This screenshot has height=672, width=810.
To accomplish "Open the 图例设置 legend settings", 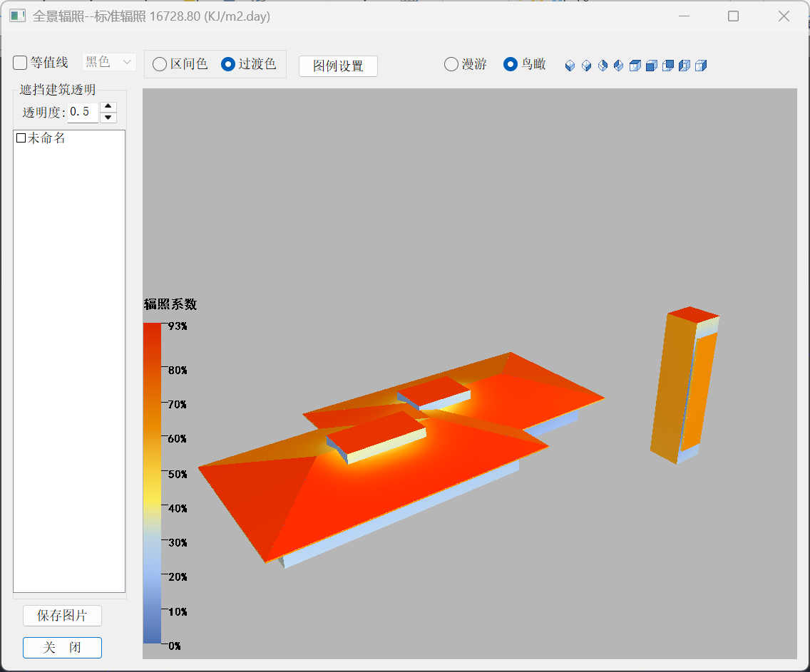I will tap(338, 66).
